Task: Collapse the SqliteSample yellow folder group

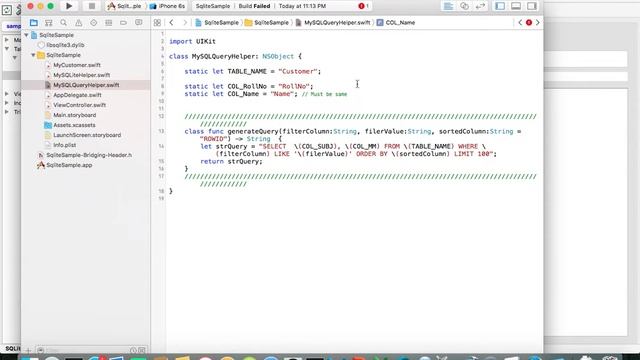Action: (x=33, y=55)
